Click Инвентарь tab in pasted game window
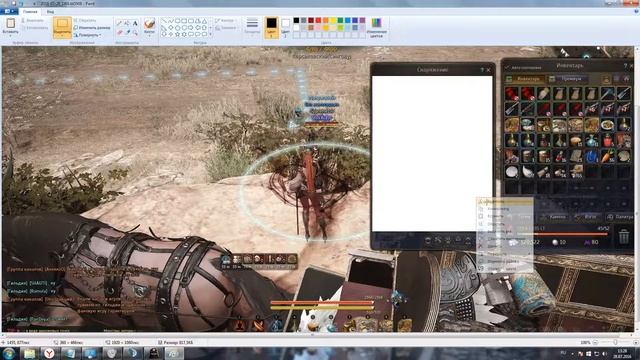Screen dimensions: 640x360 pos(524,79)
